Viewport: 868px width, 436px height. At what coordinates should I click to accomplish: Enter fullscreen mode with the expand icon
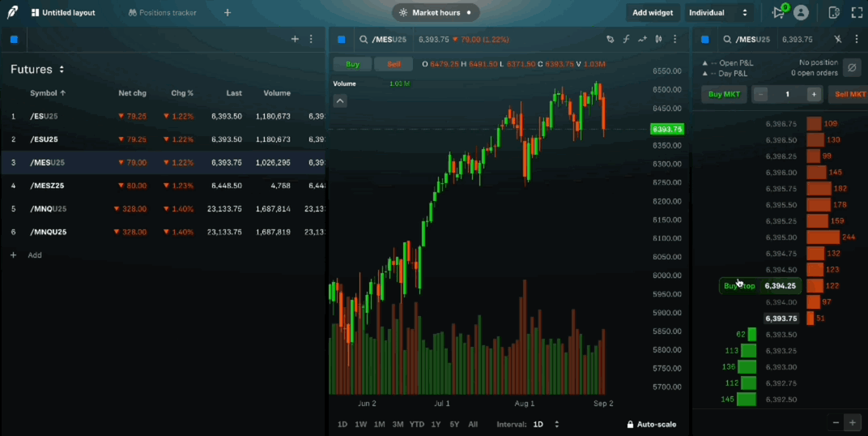[857, 13]
